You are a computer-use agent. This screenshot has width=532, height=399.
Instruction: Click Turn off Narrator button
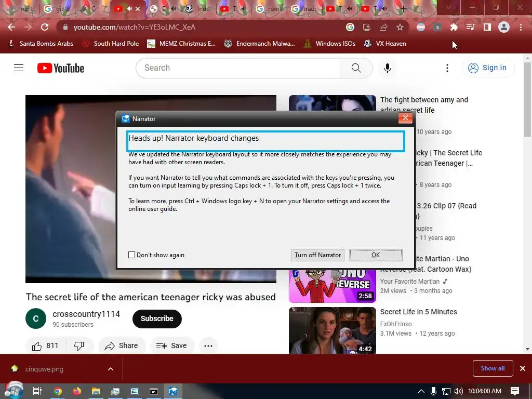pyautogui.click(x=317, y=255)
